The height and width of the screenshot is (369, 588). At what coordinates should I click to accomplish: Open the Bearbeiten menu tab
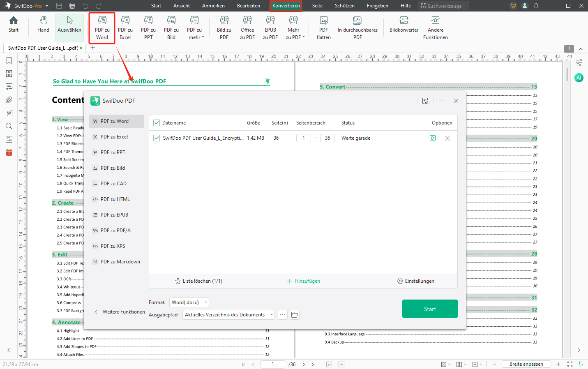click(249, 6)
